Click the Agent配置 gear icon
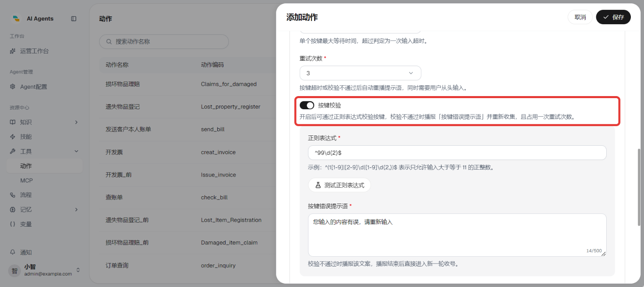 13,87
